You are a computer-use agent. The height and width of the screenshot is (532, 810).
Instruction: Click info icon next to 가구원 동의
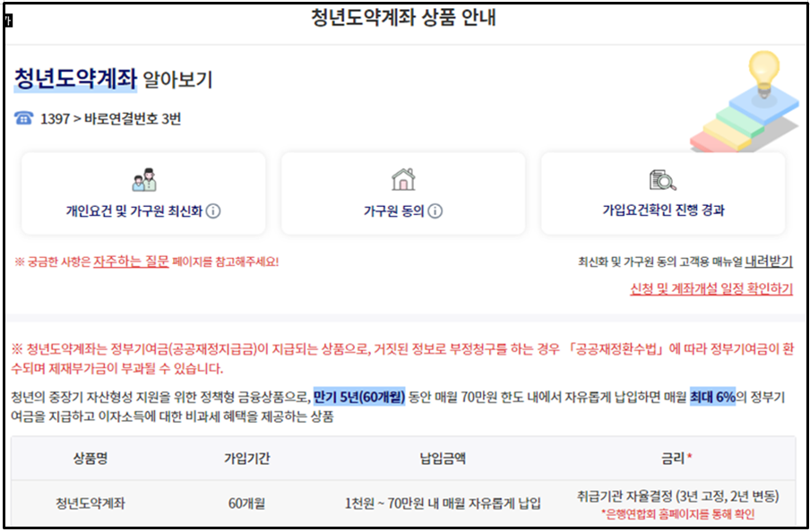[x=435, y=211]
